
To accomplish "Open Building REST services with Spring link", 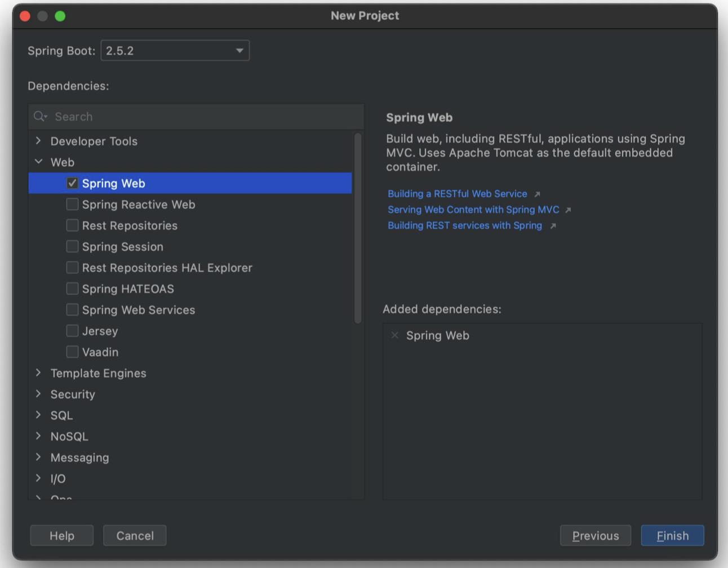I will 465,225.
